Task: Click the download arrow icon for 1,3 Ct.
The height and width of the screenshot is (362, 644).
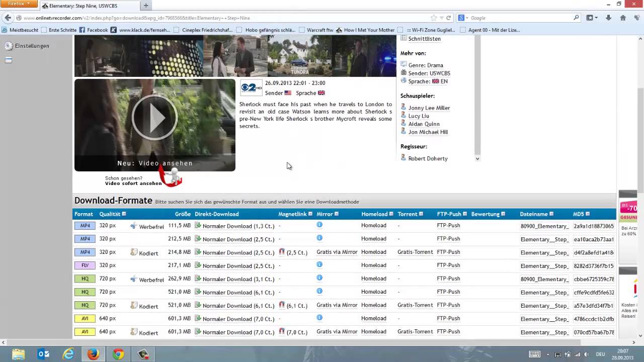Action: (198, 225)
